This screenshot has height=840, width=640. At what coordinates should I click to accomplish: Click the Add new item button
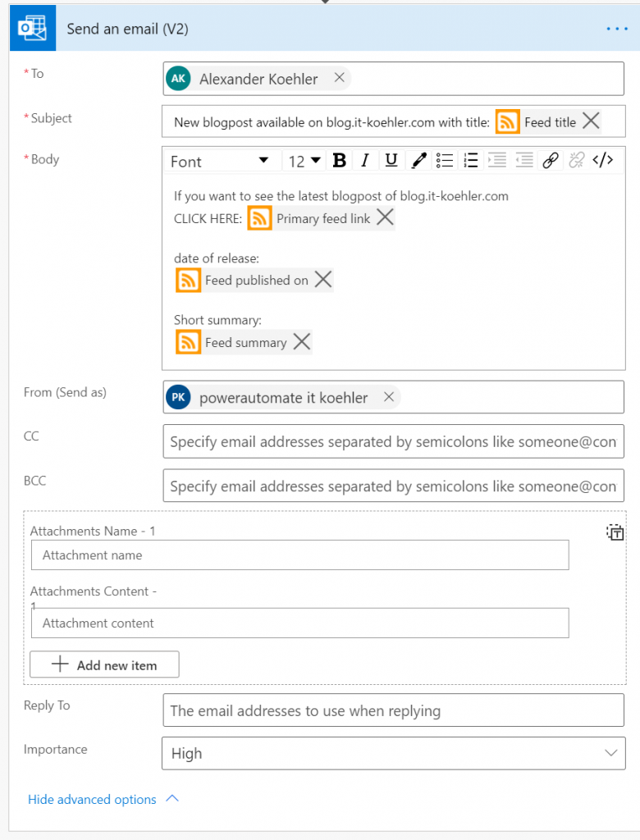104,664
